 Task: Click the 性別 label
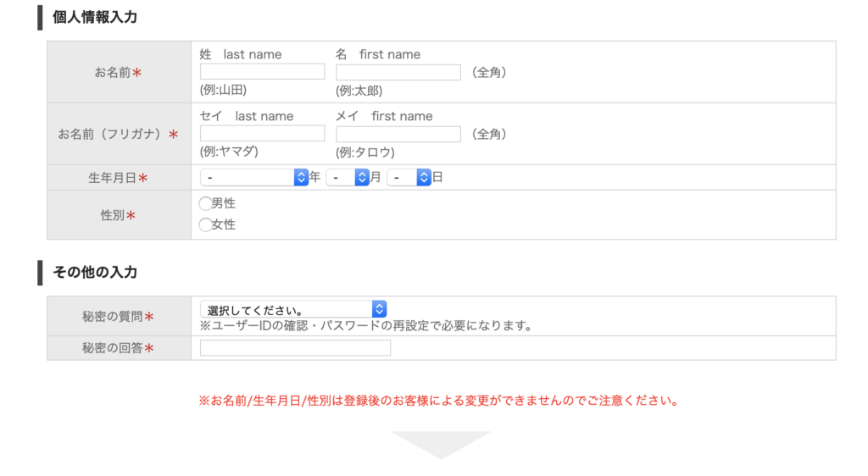(x=119, y=216)
